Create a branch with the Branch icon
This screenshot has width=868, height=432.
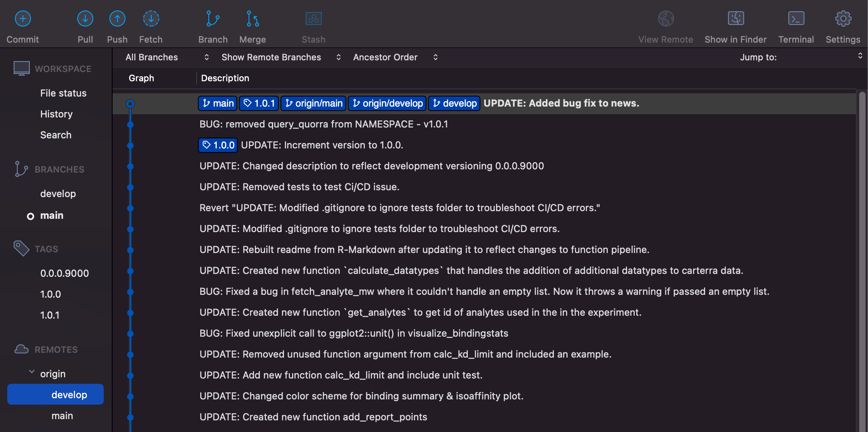tap(213, 19)
